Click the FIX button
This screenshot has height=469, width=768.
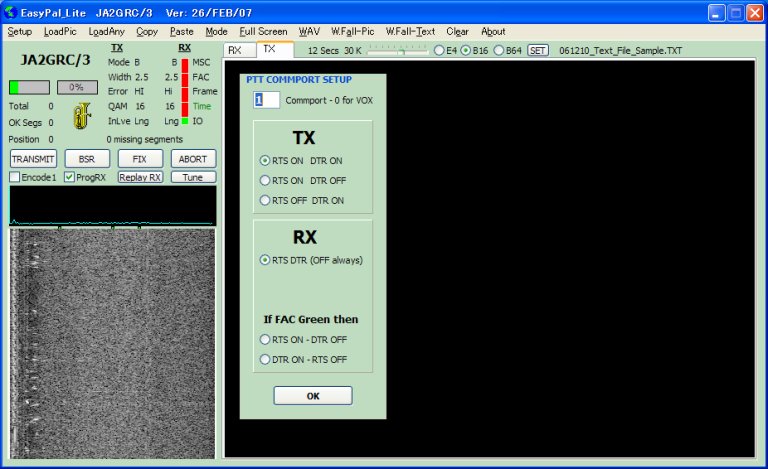140,159
